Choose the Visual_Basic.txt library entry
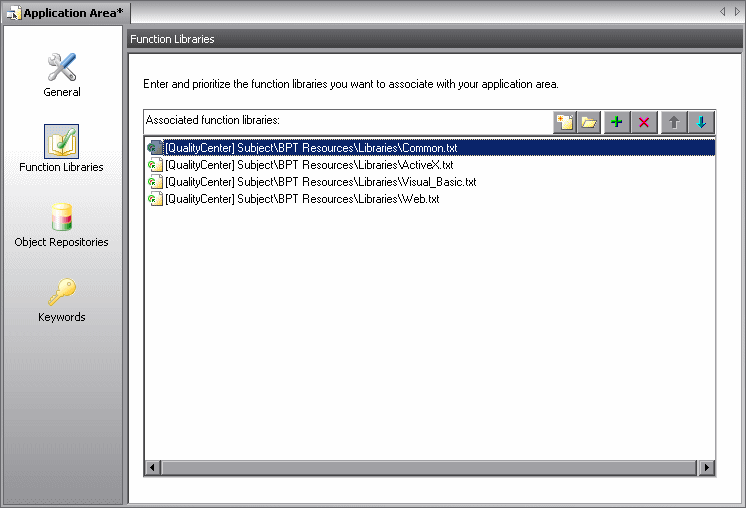This screenshot has width=746, height=508. pos(320,182)
